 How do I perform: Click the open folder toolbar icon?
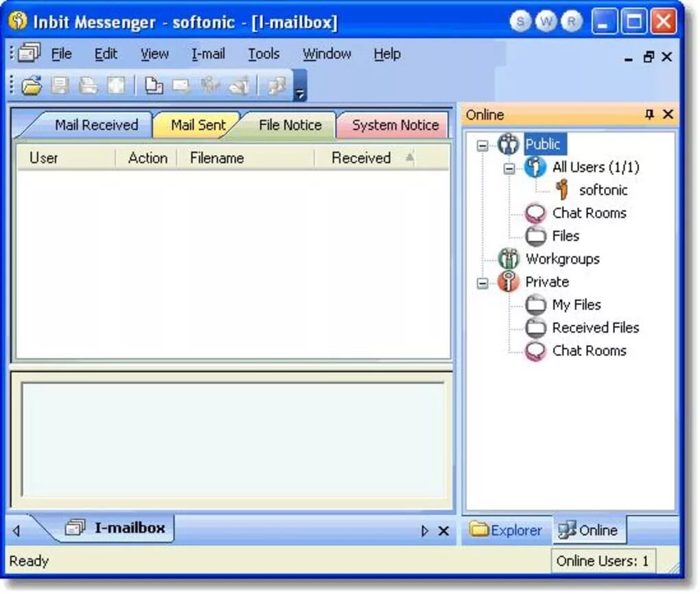(x=32, y=85)
